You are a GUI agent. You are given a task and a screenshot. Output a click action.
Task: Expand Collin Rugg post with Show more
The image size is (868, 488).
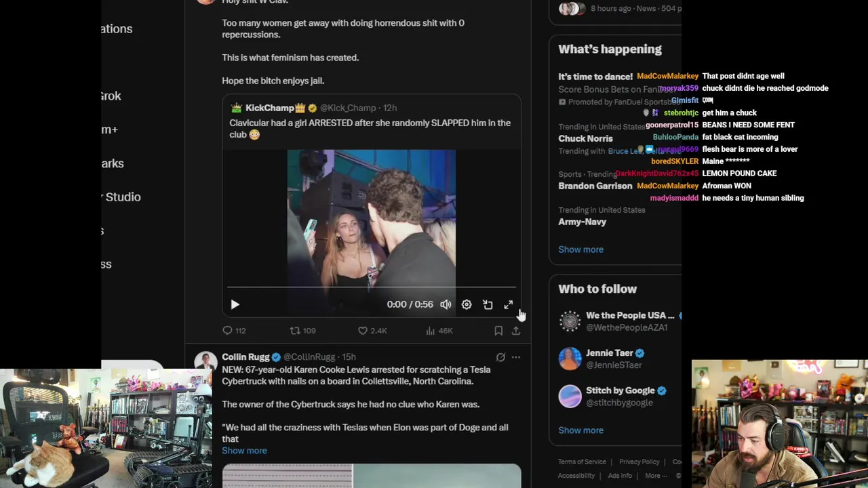tap(244, 451)
